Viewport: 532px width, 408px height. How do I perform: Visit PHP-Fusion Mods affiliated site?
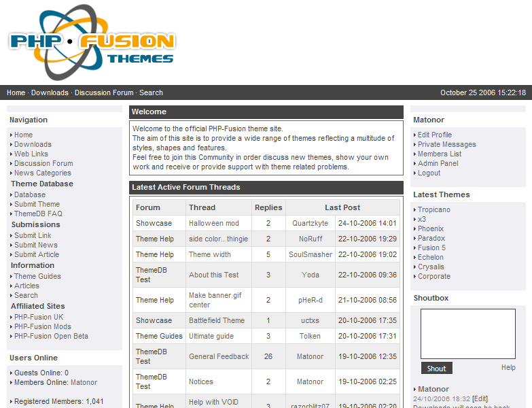point(43,326)
